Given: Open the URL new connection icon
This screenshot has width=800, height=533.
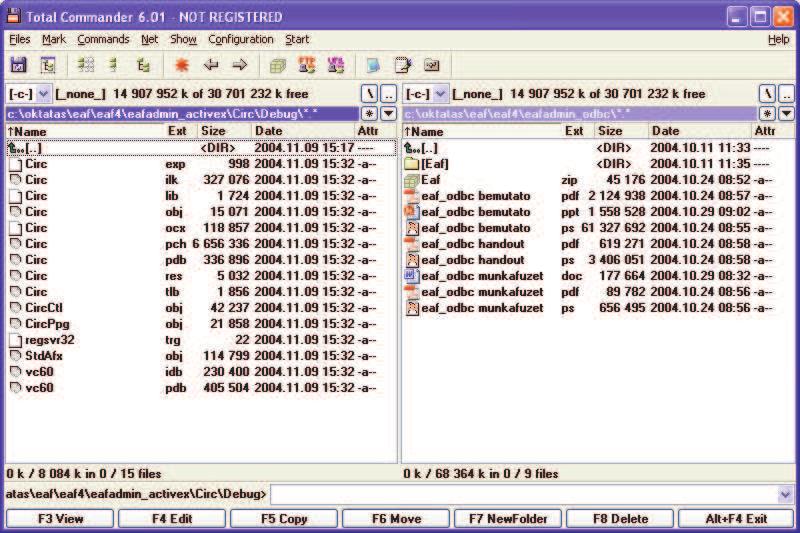Looking at the screenshot, I should 336,65.
